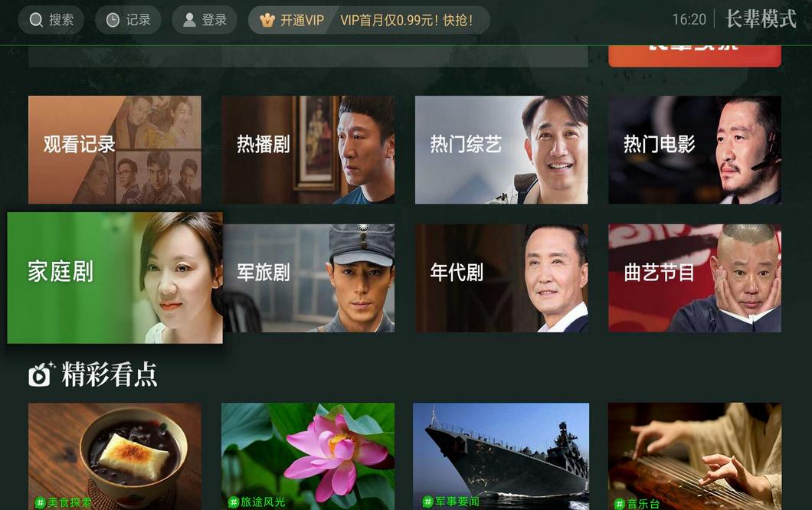This screenshot has width=812, height=510.
Task: Click the clock icon for history
Action: 113,20
